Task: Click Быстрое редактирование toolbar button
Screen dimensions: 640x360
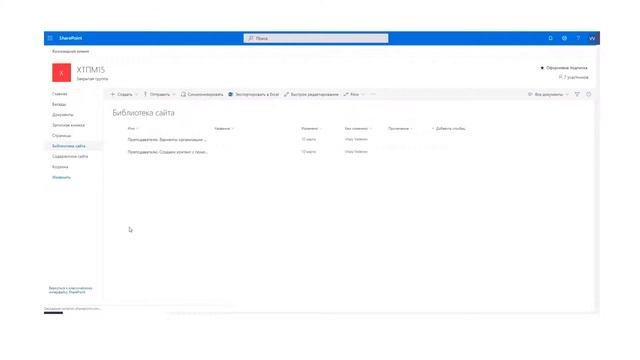Action: [311, 94]
